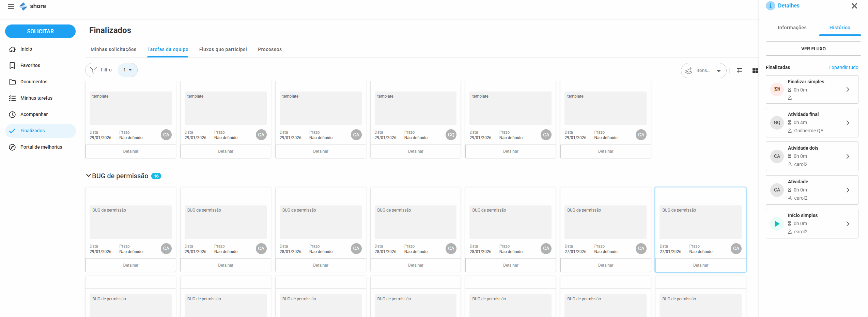Open Favoritos bookmark in sidebar
Viewport: 868px width, 317px height.
click(x=30, y=65)
